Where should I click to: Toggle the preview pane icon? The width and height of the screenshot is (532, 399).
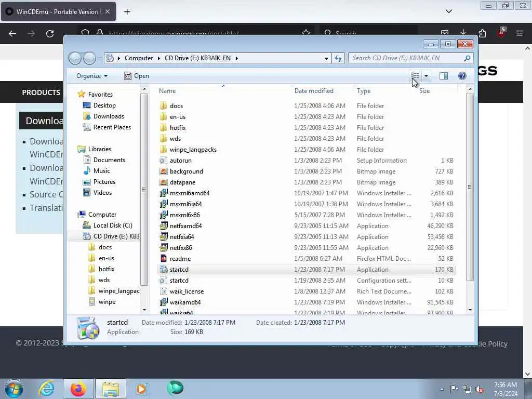tap(444, 76)
